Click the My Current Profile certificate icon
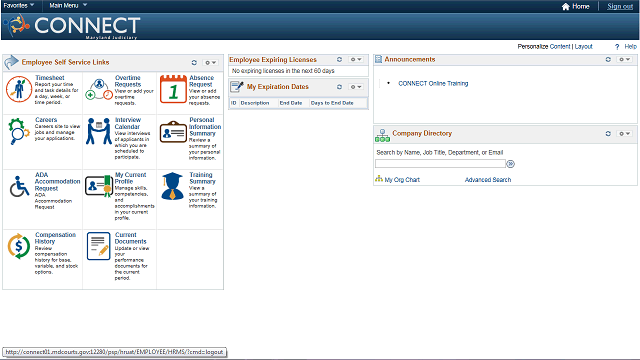 click(99, 186)
